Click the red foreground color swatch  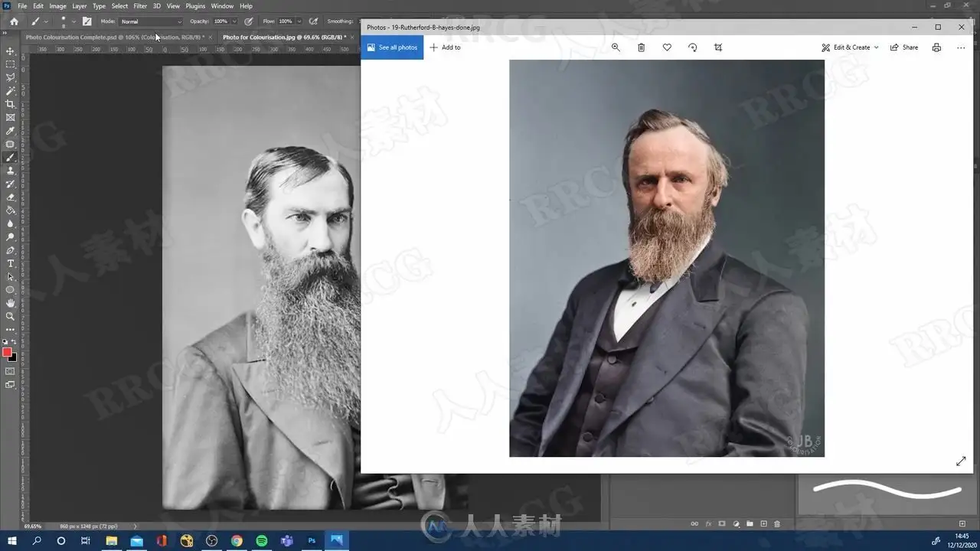pos(7,352)
